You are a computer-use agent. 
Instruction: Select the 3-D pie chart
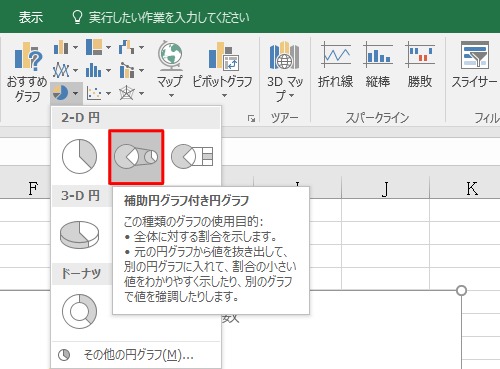[x=79, y=235]
